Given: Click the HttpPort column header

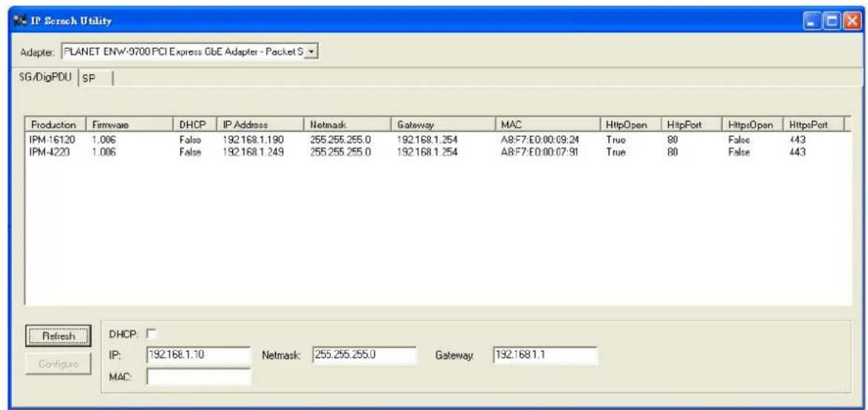Looking at the screenshot, I should pos(692,123).
